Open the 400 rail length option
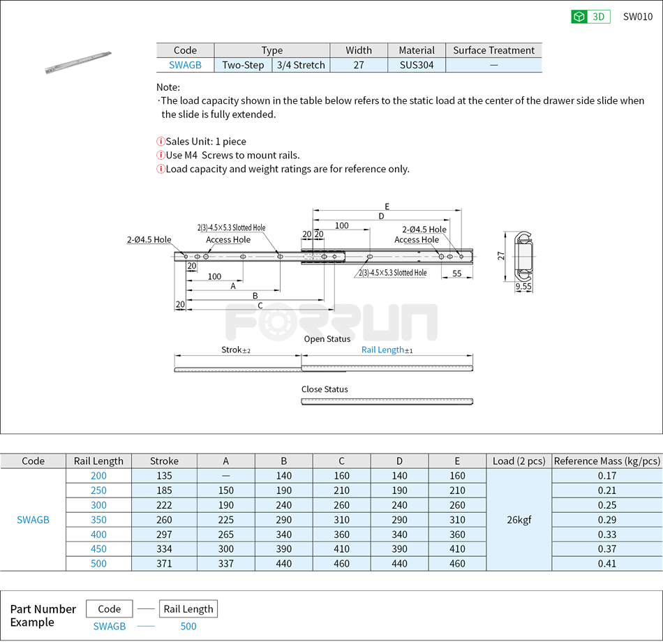The image size is (663, 644). click(x=98, y=534)
